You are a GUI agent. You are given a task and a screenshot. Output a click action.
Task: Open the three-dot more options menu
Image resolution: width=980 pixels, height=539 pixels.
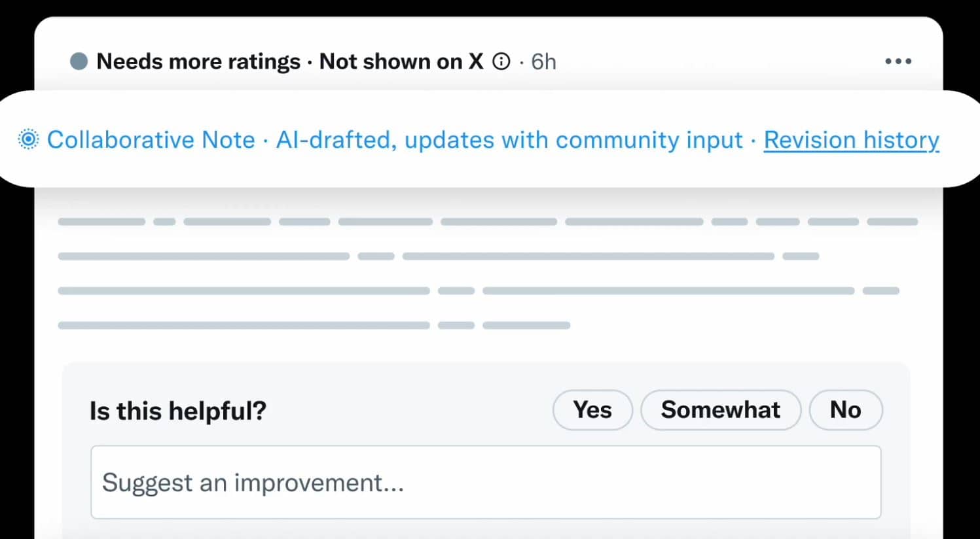click(898, 61)
